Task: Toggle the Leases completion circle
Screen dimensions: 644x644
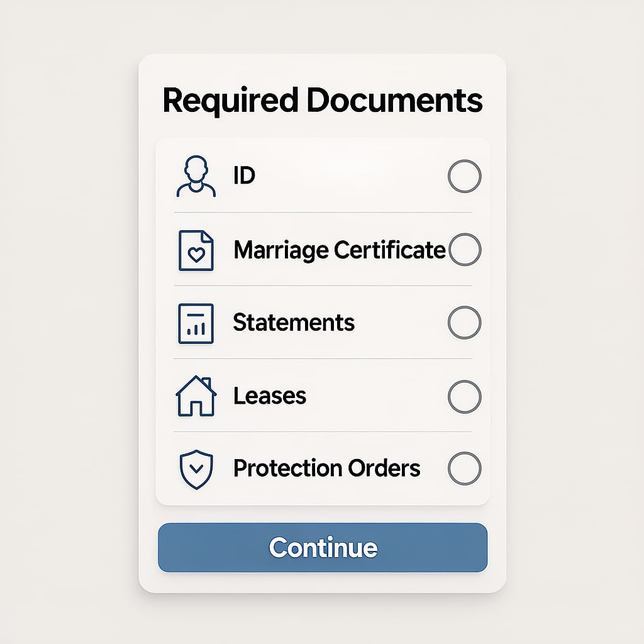Action: pyautogui.click(x=464, y=396)
